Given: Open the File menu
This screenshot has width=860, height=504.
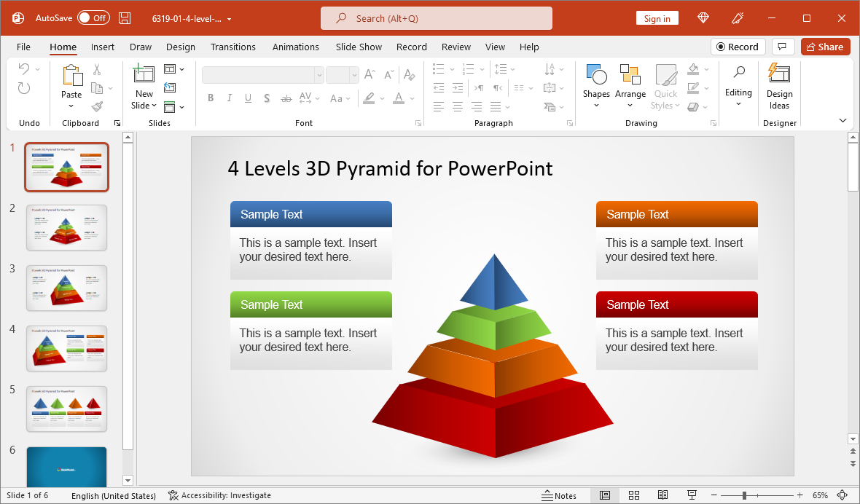Looking at the screenshot, I should [x=23, y=47].
